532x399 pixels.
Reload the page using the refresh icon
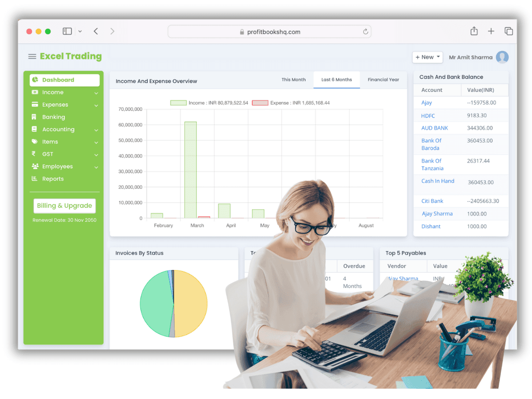pyautogui.click(x=365, y=31)
